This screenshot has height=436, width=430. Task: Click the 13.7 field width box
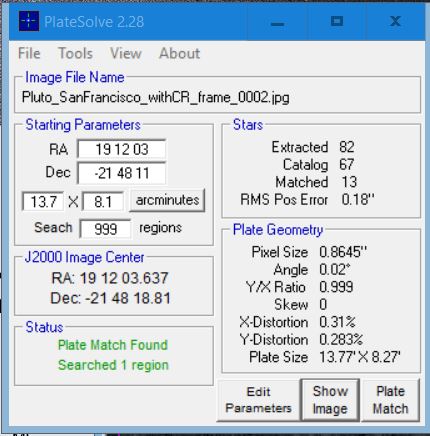tap(43, 202)
